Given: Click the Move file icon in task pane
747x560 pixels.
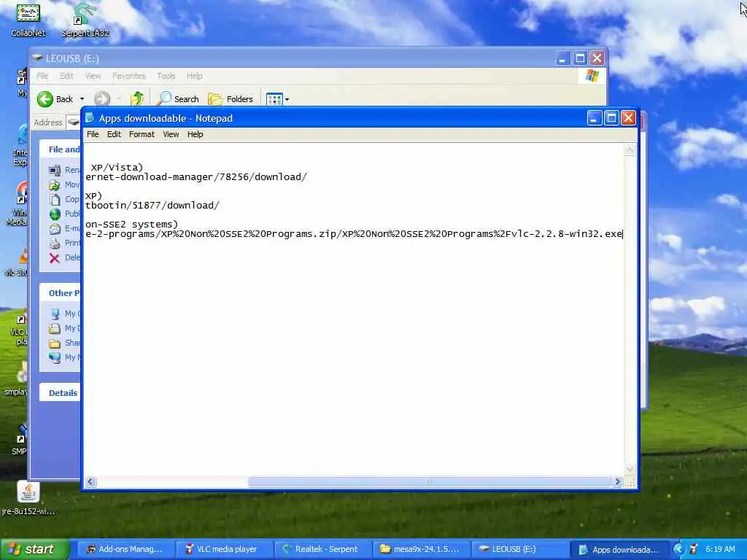Looking at the screenshot, I should (x=55, y=184).
